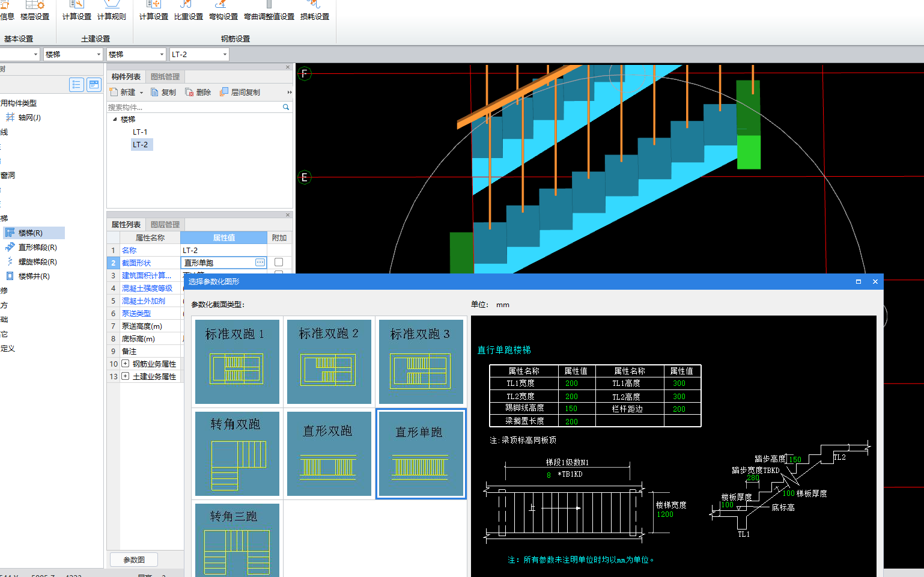Select 楼梯井(R) item
Screen dimensions: 924x577
click(28, 276)
